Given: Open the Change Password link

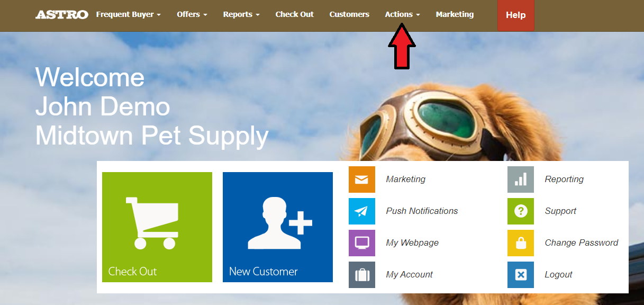Looking at the screenshot, I should click(x=582, y=243).
